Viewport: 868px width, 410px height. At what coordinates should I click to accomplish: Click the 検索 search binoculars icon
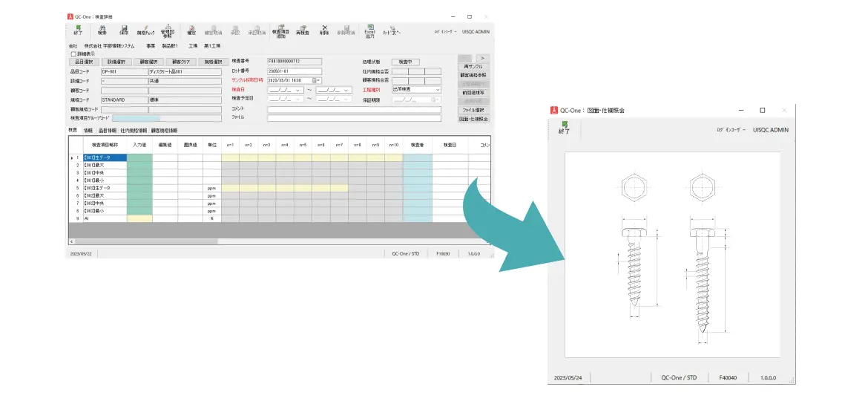[x=102, y=30]
